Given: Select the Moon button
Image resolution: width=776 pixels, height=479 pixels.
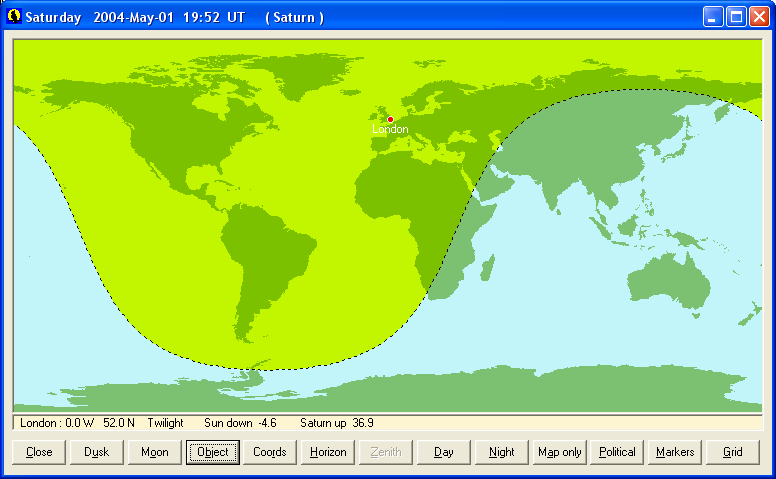Looking at the screenshot, I should pyautogui.click(x=155, y=452).
